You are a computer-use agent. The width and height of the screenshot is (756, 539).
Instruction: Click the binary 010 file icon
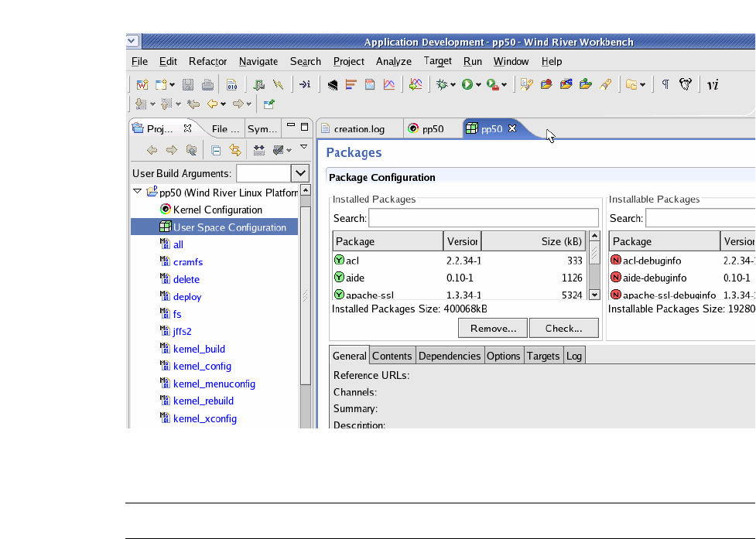click(232, 85)
